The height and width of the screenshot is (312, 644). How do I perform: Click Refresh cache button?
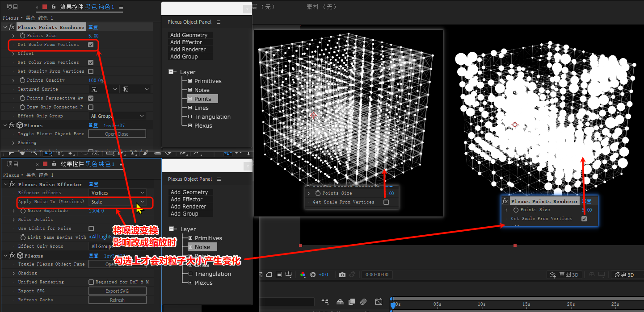(117, 300)
